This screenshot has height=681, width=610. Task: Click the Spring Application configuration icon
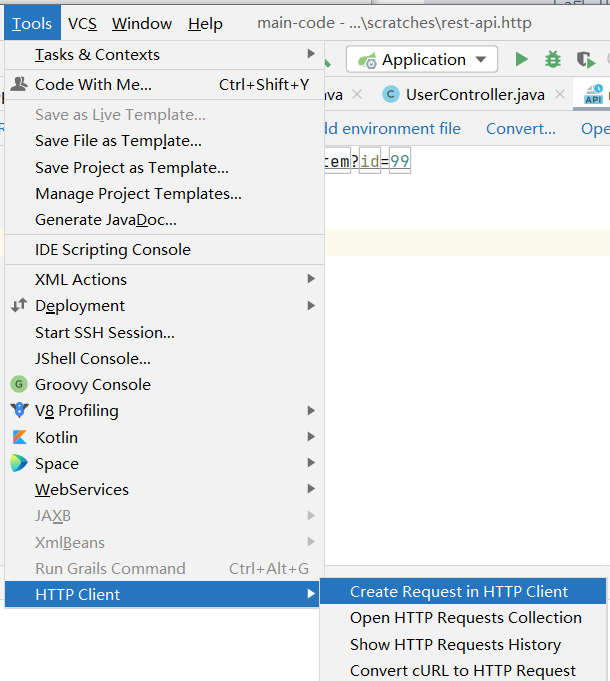pos(367,60)
